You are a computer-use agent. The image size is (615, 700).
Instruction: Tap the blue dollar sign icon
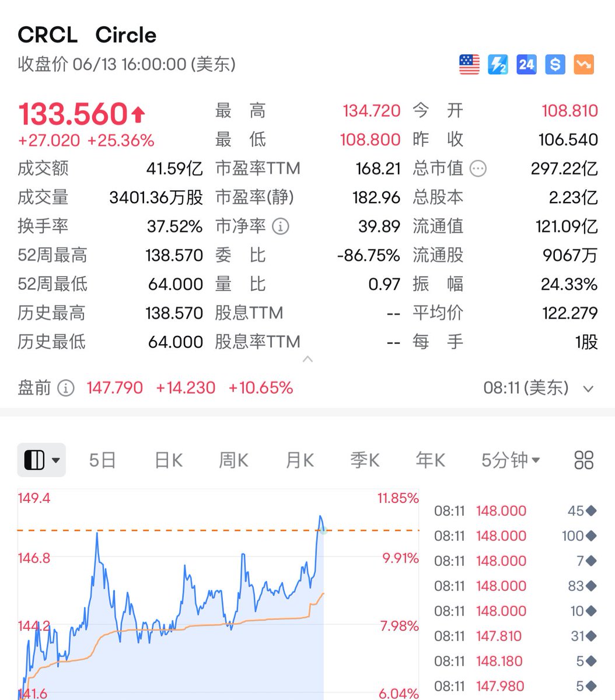555,64
